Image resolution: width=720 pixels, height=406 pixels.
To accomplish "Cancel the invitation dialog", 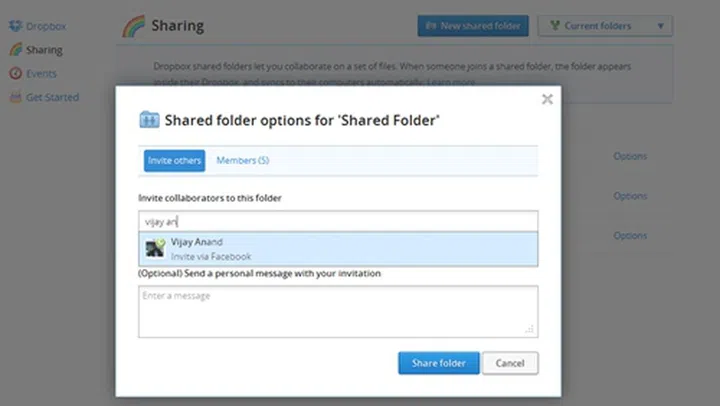I will [510, 363].
